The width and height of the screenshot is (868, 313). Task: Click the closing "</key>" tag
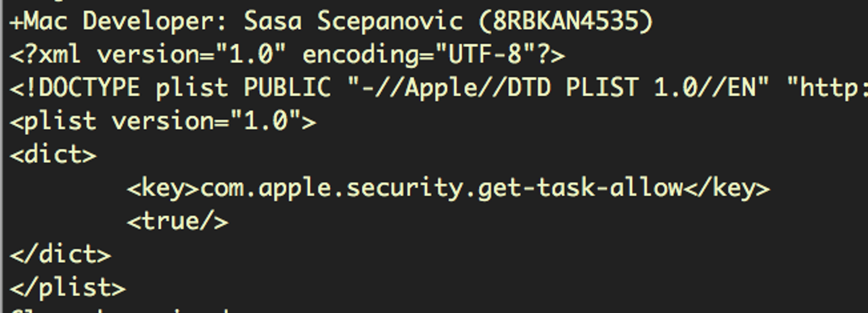click(726, 188)
